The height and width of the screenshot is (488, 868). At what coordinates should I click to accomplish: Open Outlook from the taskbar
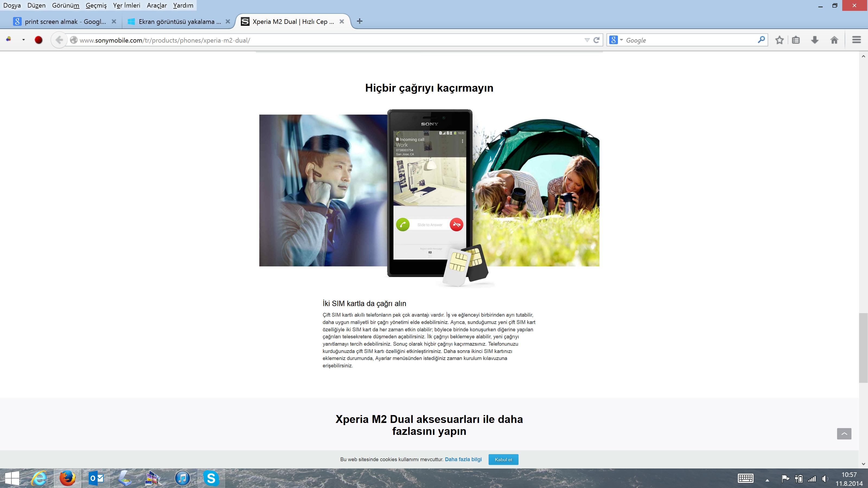(x=96, y=478)
